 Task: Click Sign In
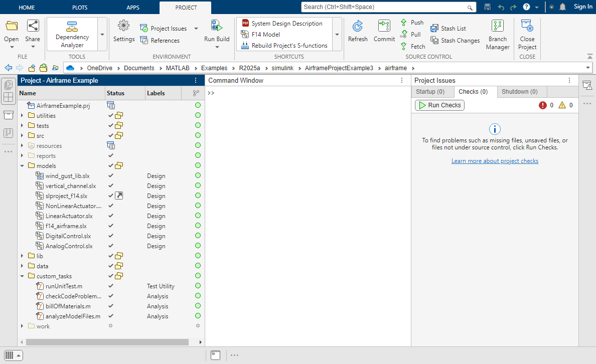582,7
